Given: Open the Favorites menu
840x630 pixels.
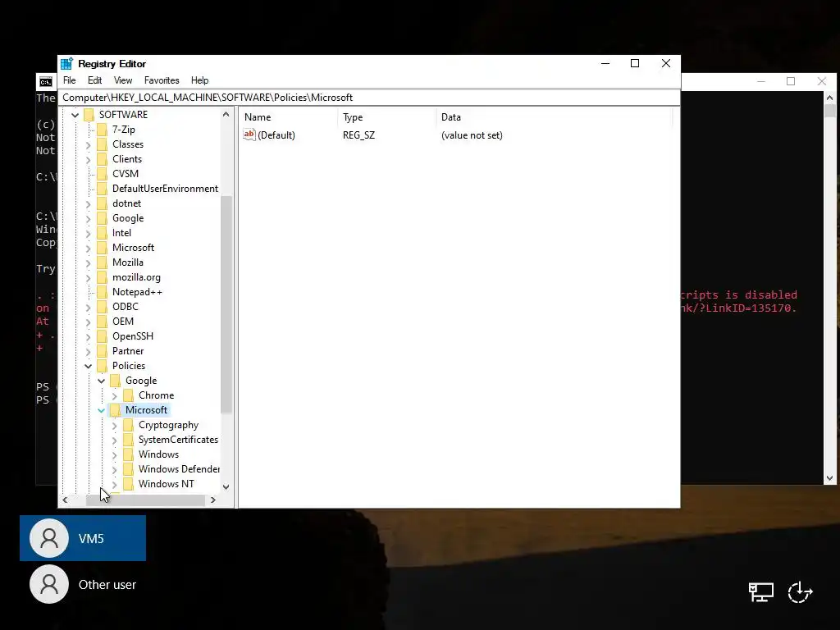Looking at the screenshot, I should click(x=162, y=80).
